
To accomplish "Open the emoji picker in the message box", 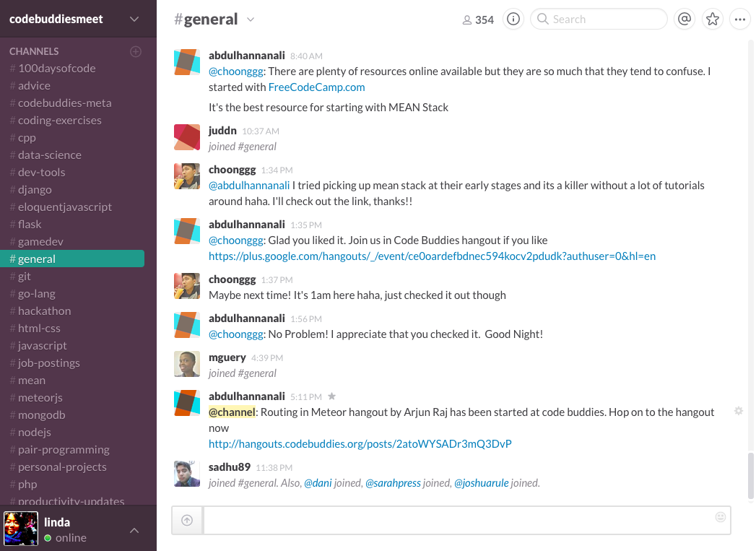I will [x=720, y=517].
